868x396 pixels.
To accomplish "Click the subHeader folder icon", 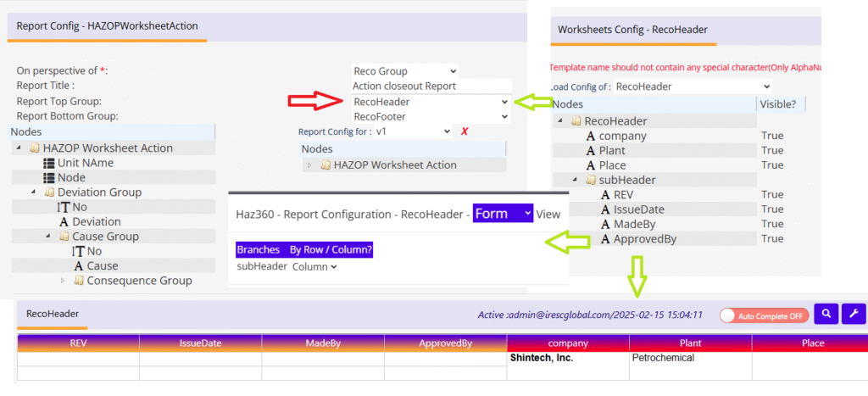I will coord(591,180).
